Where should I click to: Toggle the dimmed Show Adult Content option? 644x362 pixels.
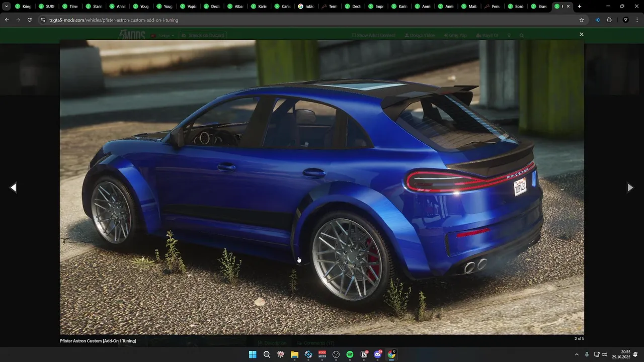pyautogui.click(x=373, y=35)
